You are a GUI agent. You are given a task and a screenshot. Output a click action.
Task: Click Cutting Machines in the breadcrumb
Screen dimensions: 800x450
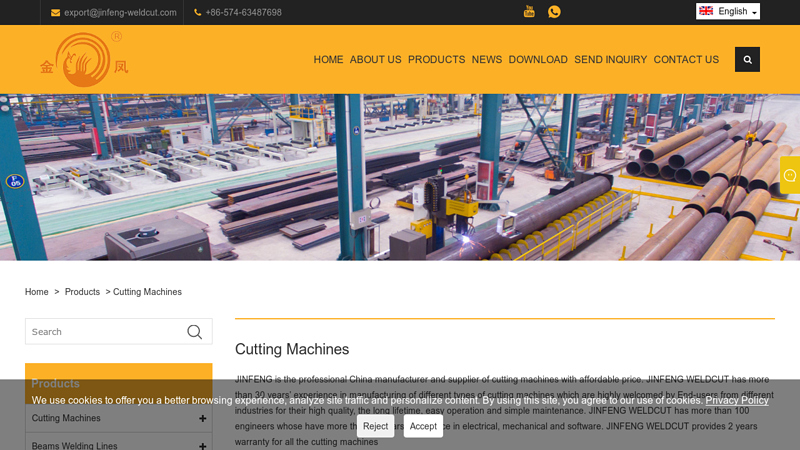pyautogui.click(x=147, y=292)
